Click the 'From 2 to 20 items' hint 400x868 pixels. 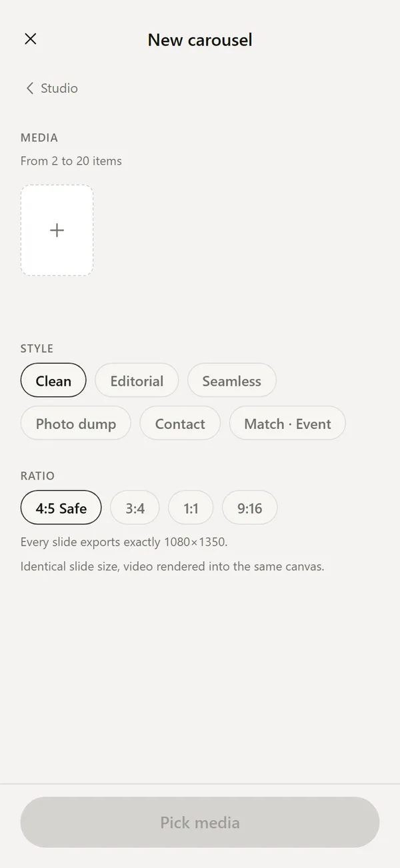(x=71, y=161)
